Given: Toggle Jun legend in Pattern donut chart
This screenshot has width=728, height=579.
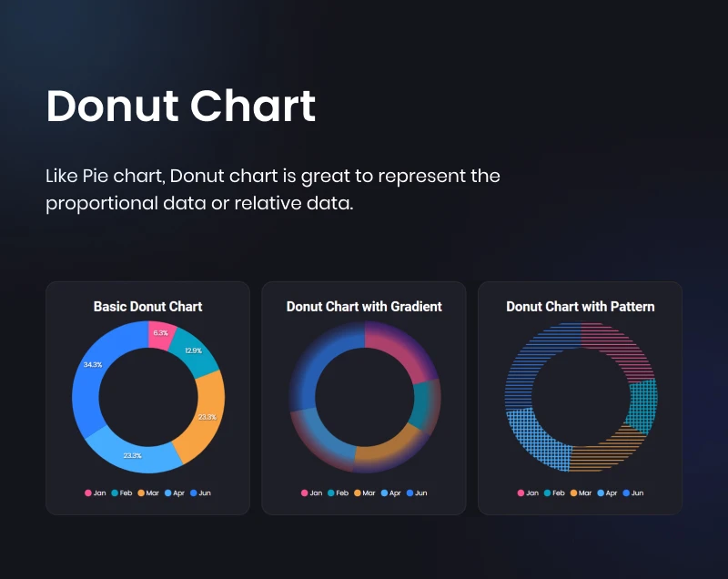Looking at the screenshot, I should pos(633,493).
